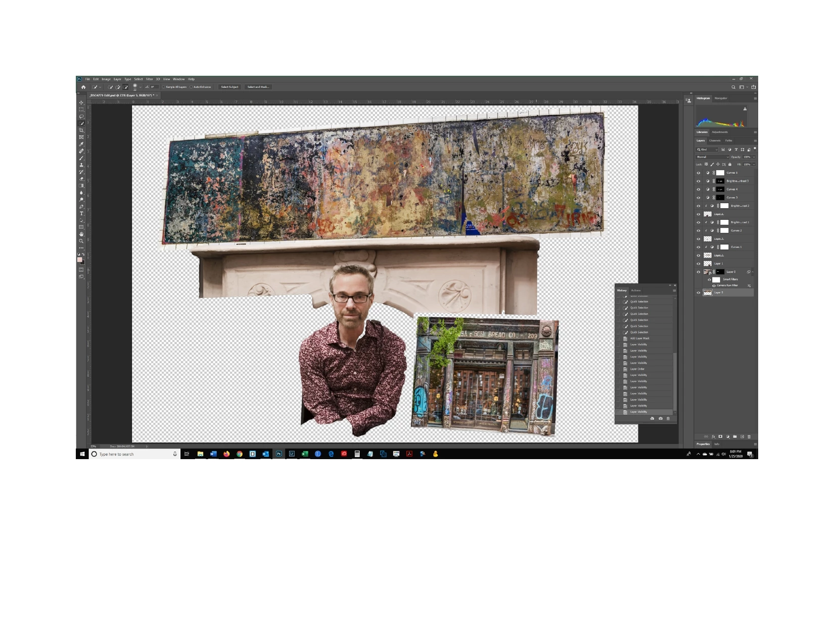This screenshot has width=834, height=644.
Task: Select the Pen tool
Action: [x=81, y=206]
